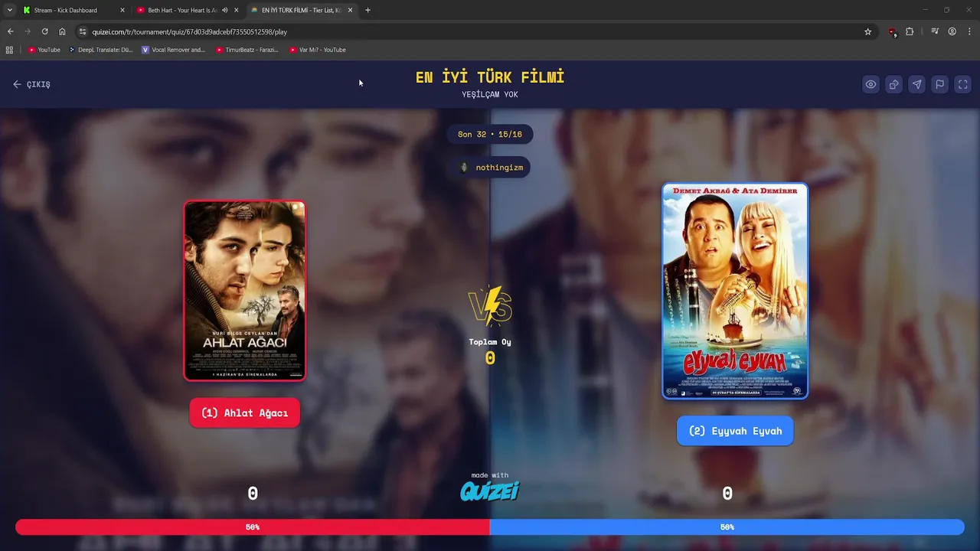Click the paper plane share icon

point(916,84)
